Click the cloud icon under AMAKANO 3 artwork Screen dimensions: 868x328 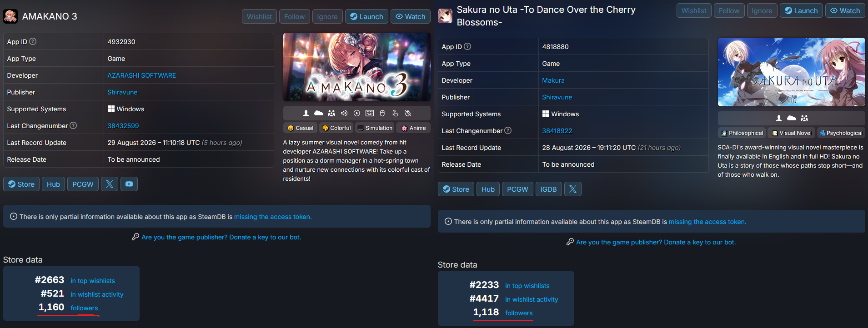[319, 113]
